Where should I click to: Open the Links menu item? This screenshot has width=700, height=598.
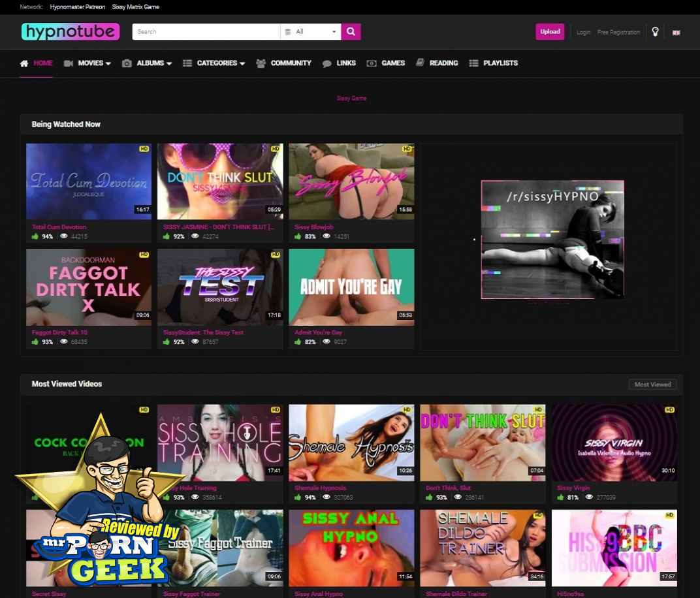346,63
